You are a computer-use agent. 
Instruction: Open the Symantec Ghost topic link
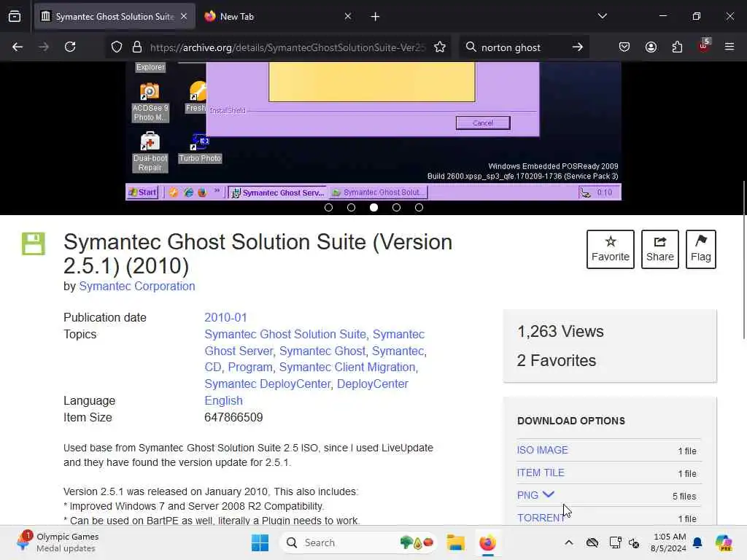(x=322, y=351)
